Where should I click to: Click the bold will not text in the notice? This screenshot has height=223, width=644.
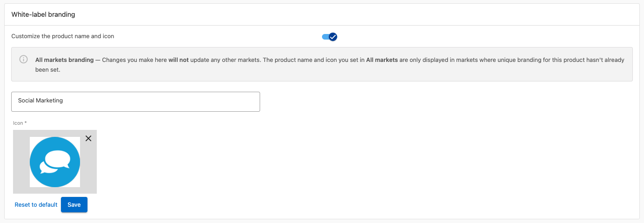[x=179, y=60]
